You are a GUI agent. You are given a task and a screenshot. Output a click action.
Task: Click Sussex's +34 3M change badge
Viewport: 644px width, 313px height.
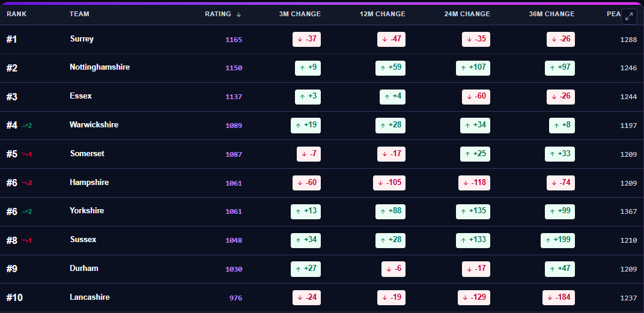pyautogui.click(x=306, y=240)
